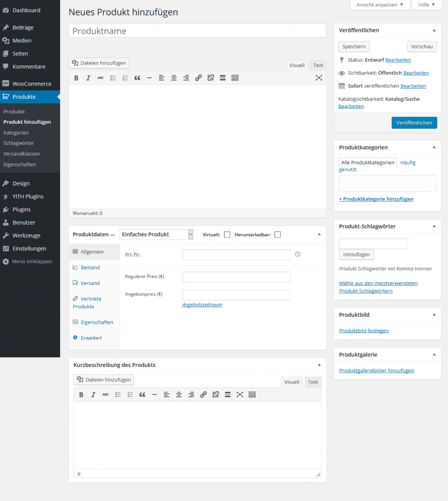The width and height of the screenshot is (448, 501).
Task: Click the Speichern button
Action: 354,46
